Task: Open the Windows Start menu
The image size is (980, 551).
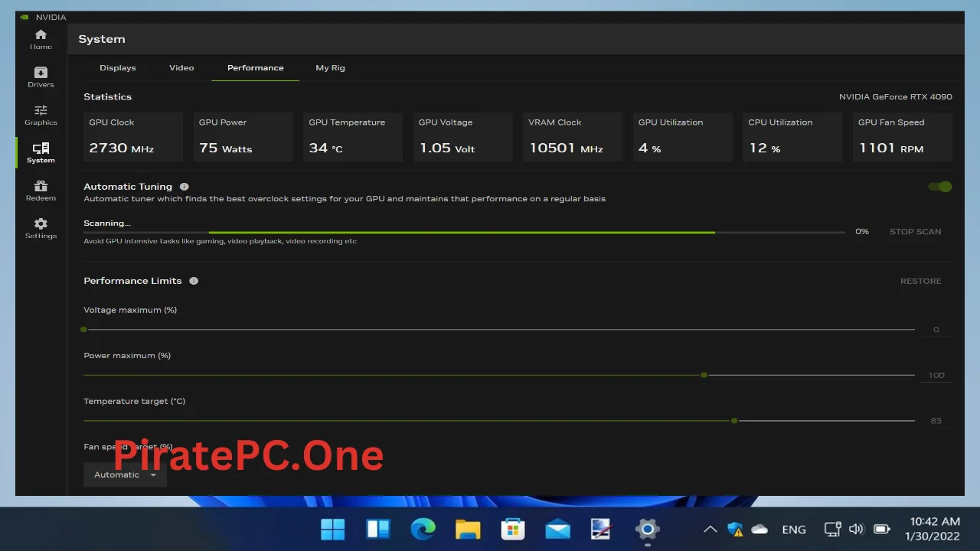Action: 332,529
